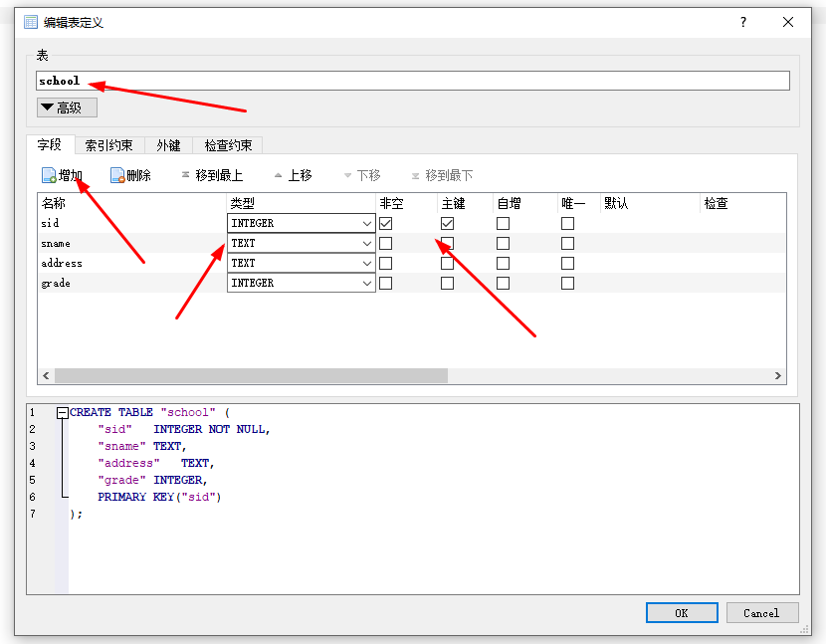This screenshot has height=644, width=826.
Task: Select the address field name cell
Action: pyautogui.click(x=132, y=263)
